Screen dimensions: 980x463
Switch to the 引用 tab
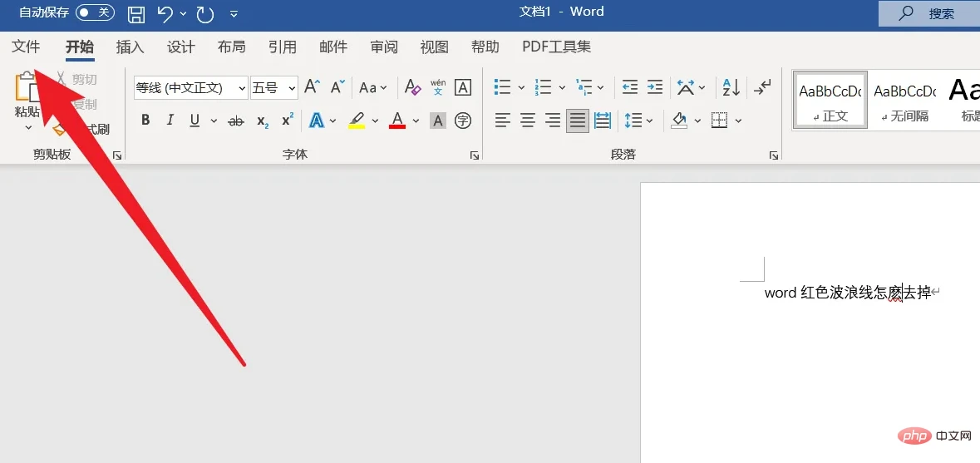[x=282, y=47]
